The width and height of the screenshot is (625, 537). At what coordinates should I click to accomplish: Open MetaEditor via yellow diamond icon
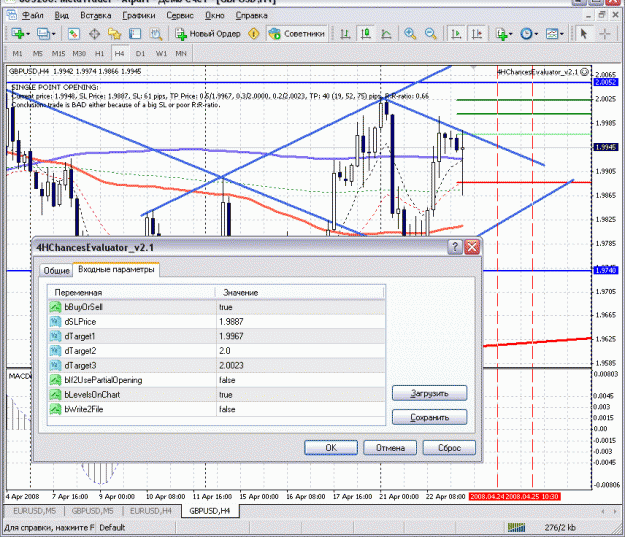click(x=254, y=34)
